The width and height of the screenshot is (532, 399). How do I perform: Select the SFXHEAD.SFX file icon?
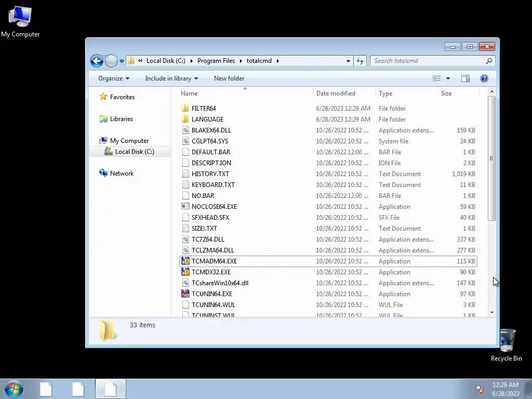coord(185,218)
